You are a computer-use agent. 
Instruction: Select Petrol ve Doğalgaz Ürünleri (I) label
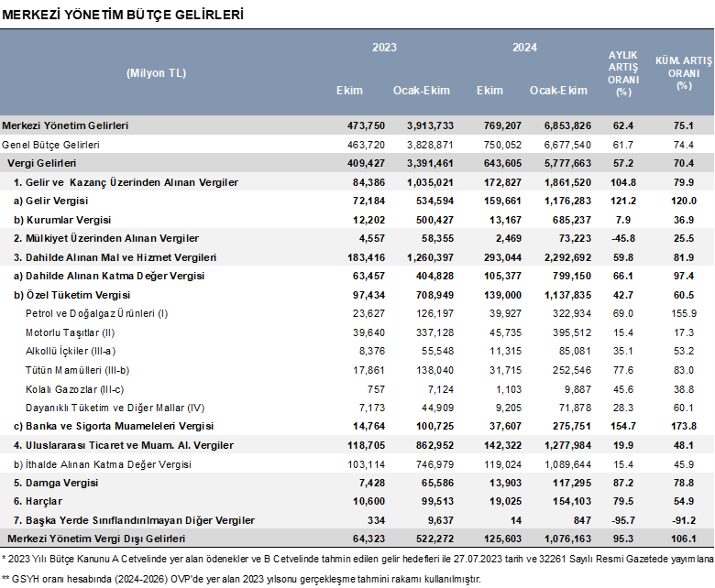click(96, 314)
